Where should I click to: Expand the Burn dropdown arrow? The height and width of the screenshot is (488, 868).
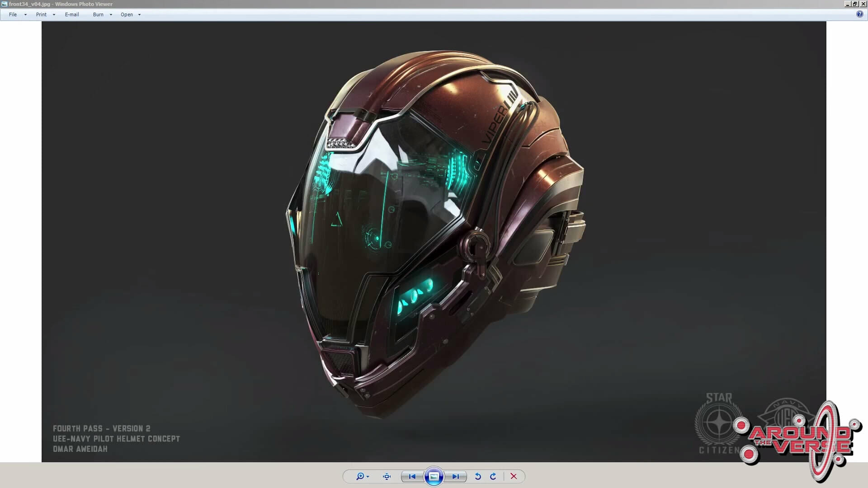tap(111, 15)
